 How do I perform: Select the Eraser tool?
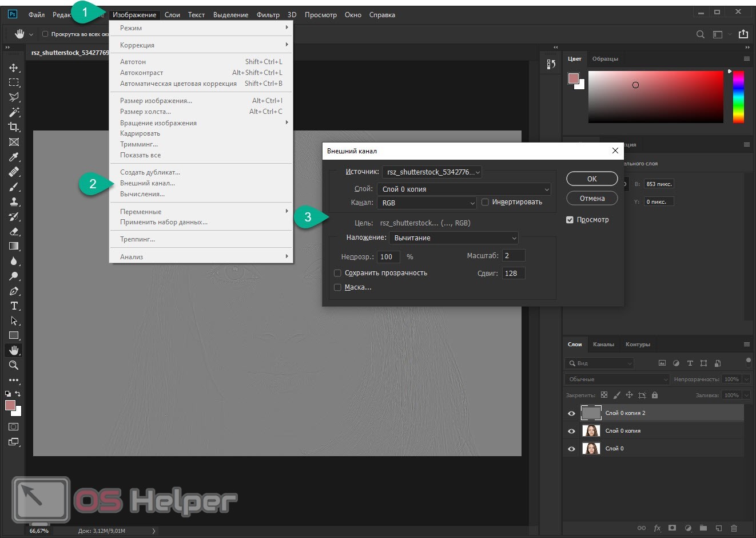(x=14, y=231)
